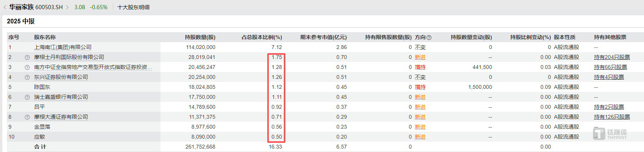Sort by 持股数量(股) column header
The height and width of the screenshot is (152, 644).
(x=200, y=37)
